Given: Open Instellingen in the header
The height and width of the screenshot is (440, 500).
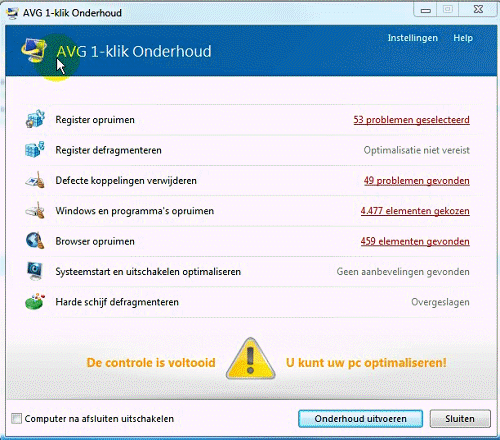Looking at the screenshot, I should tap(413, 38).
